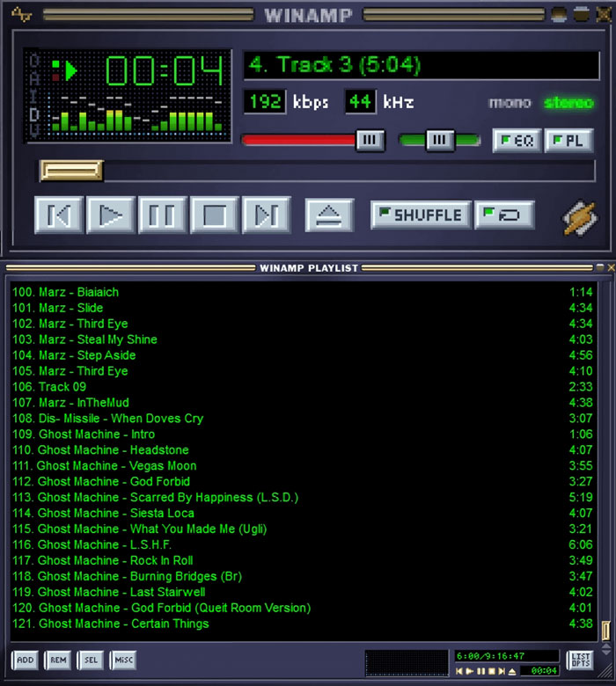
Task: Select Ghost Machine - Vegas Moon track
Action: (x=116, y=466)
